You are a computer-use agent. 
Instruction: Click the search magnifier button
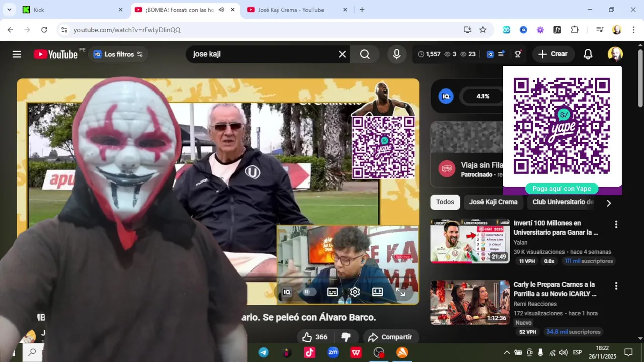tap(365, 54)
